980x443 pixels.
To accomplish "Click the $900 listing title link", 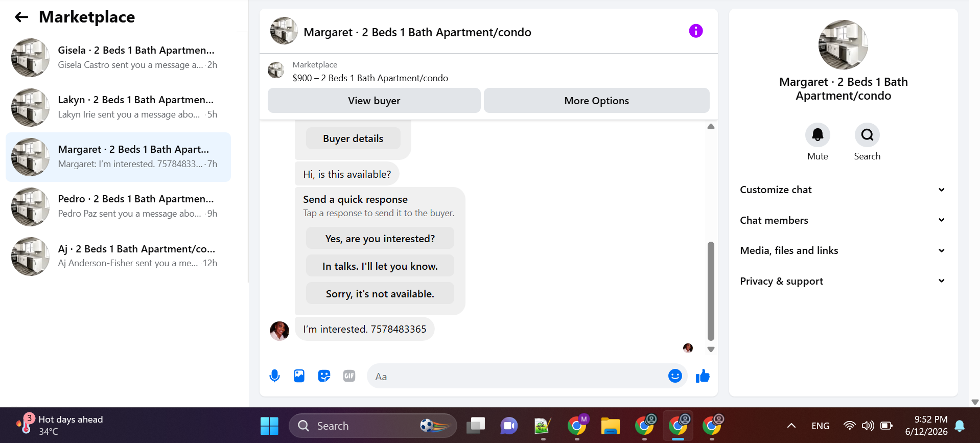I will 370,78.
